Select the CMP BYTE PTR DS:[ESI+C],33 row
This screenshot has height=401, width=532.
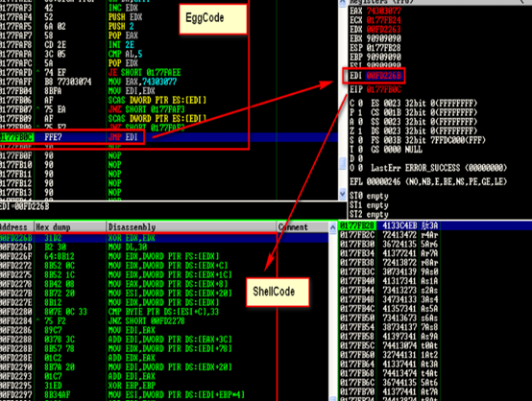click(x=164, y=312)
